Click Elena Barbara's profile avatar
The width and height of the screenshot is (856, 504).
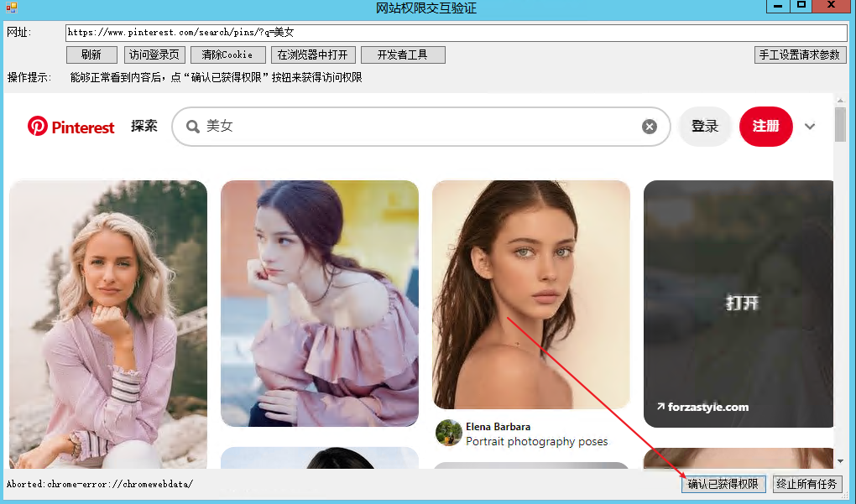point(449,433)
